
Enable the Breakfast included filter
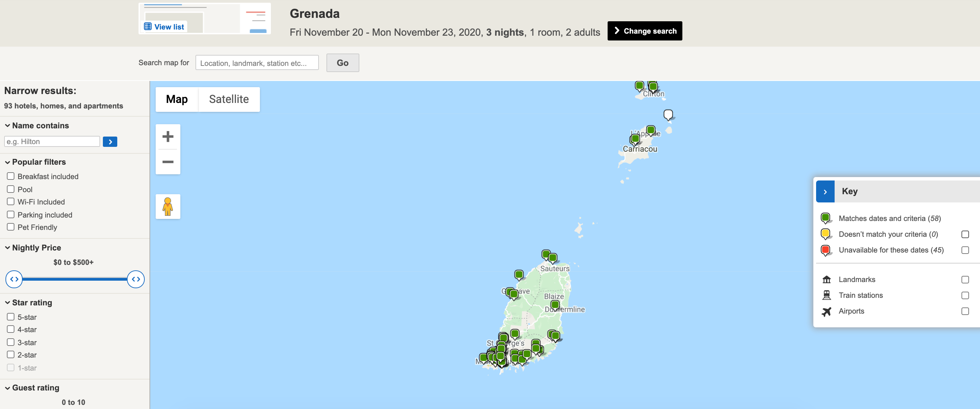[11, 176]
